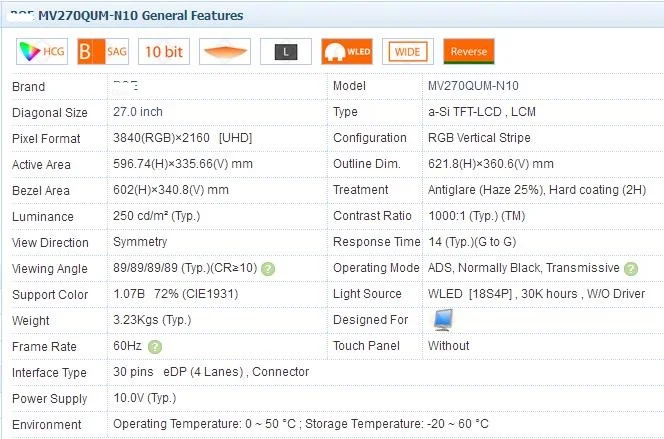Screen dimensions: 664x439
Task: Click the orange flat panel shape icon
Action: tap(224, 52)
